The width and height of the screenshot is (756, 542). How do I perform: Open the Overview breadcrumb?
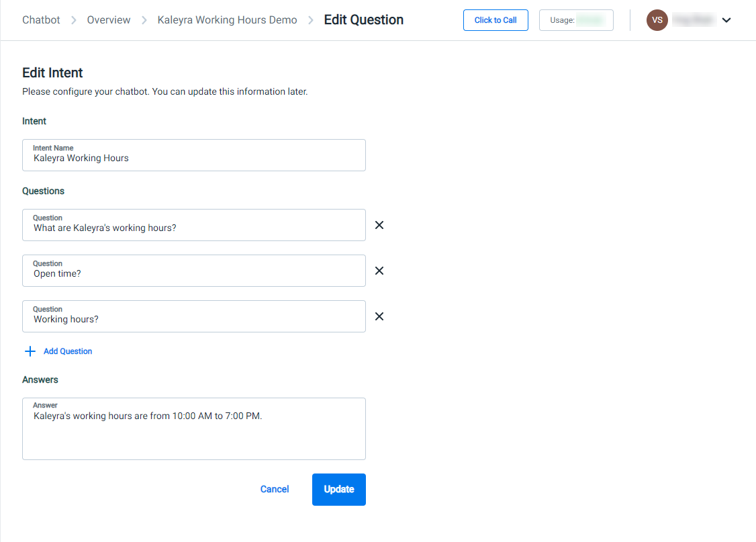[x=109, y=20]
